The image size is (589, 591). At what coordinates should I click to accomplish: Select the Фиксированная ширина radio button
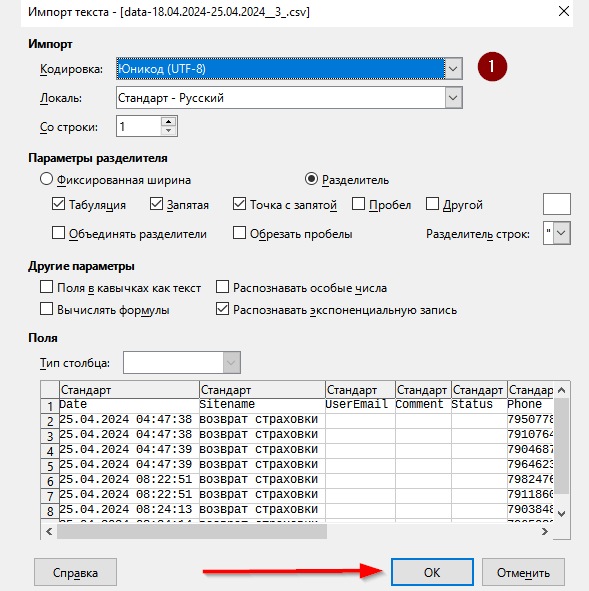click(46, 179)
